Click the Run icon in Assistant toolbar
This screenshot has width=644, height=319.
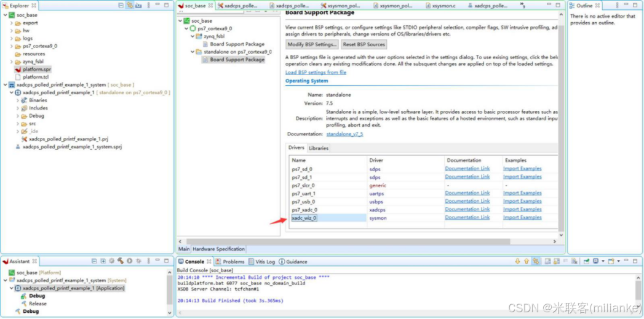click(x=130, y=261)
